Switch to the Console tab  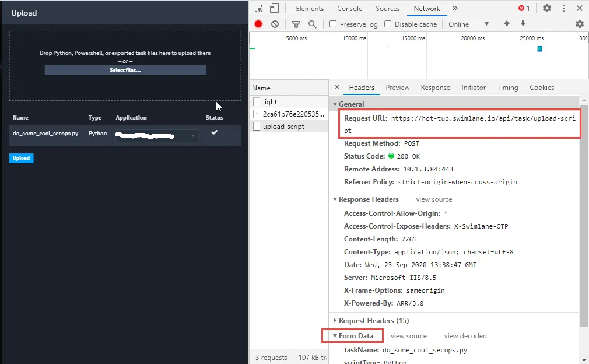click(349, 9)
